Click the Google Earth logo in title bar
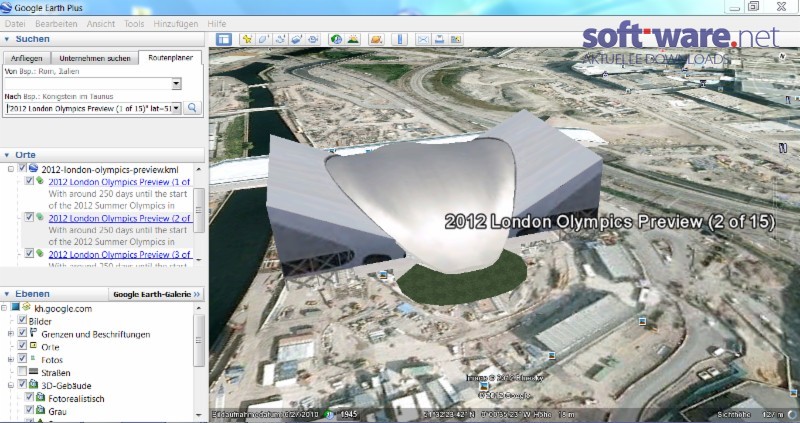This screenshot has width=800, height=423. [x=6, y=7]
